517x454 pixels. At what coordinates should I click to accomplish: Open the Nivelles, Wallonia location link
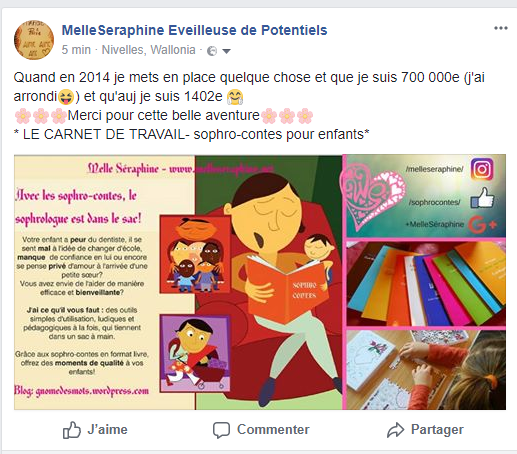(148, 50)
